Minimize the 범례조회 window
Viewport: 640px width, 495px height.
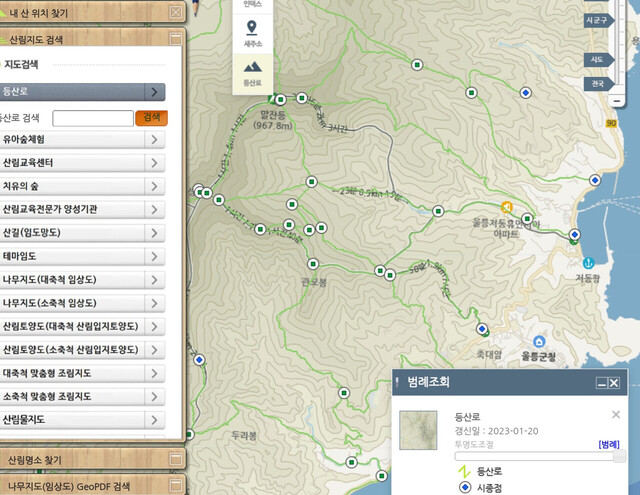[602, 383]
